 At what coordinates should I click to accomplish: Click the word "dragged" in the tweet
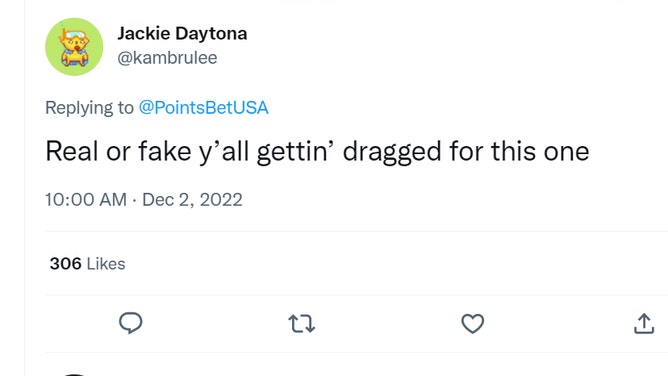(392, 152)
